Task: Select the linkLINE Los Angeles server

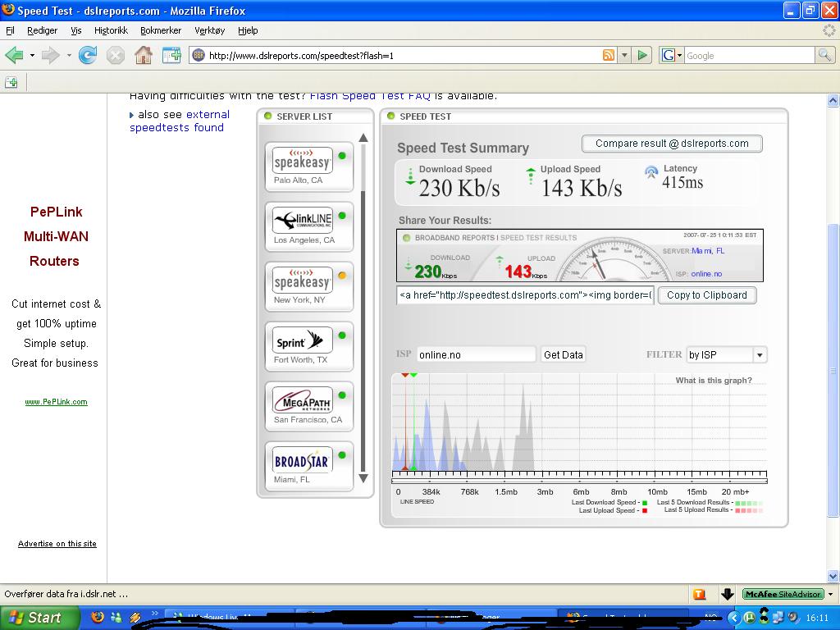Action: [x=309, y=226]
